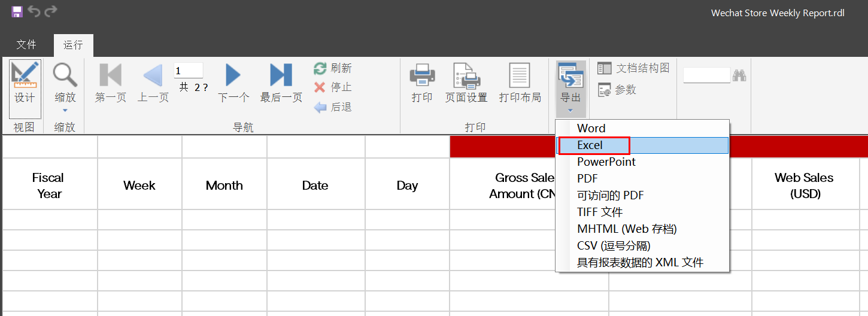Viewport: 868px width, 316px height.
Task: Toggle Print Layout (打印布局)
Action: click(x=520, y=83)
